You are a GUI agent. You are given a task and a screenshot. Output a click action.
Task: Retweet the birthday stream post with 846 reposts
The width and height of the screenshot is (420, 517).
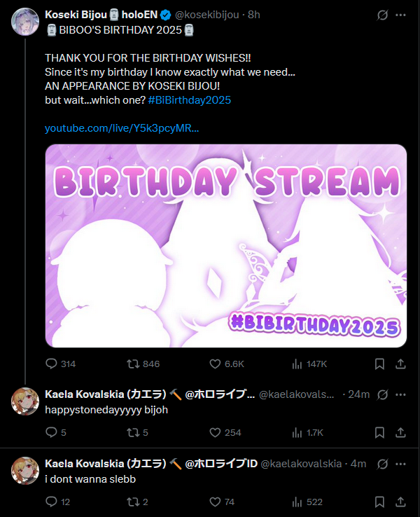[133, 364]
